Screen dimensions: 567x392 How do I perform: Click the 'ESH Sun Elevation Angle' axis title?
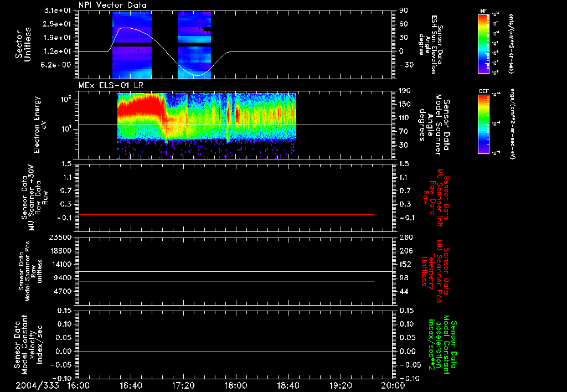[430, 44]
